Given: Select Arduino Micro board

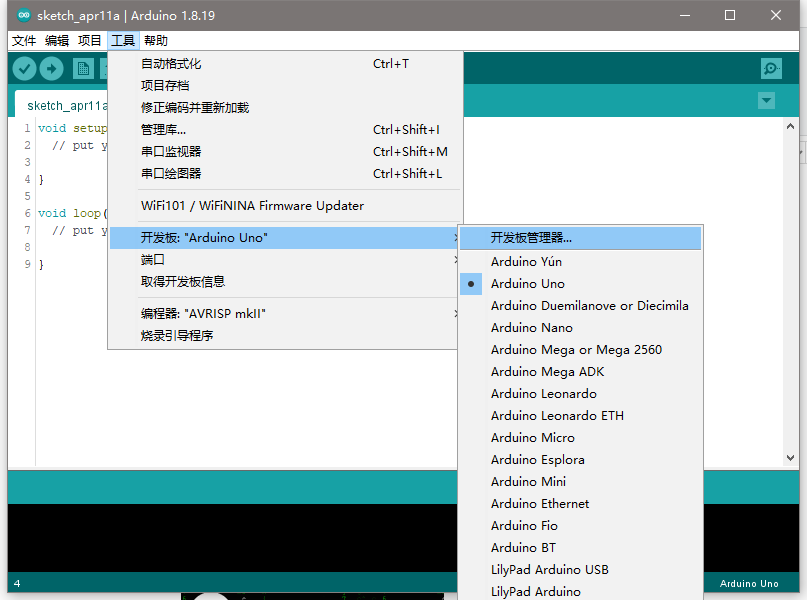Looking at the screenshot, I should click(581, 438).
